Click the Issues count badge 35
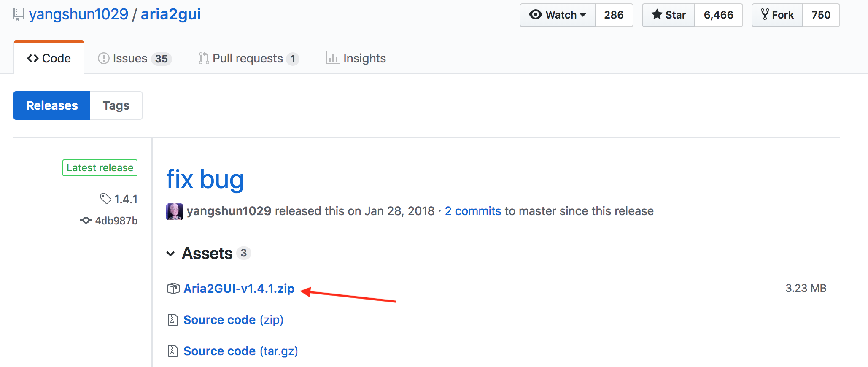This screenshot has width=868, height=367. tap(161, 59)
